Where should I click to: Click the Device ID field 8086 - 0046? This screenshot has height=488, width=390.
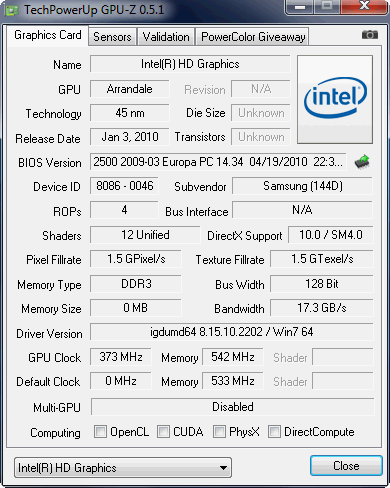124,186
